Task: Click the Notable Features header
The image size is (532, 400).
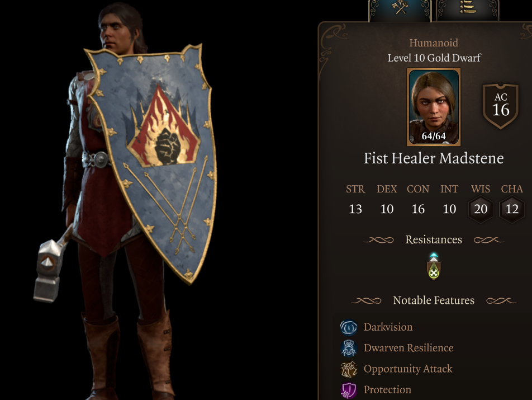Action: point(434,300)
